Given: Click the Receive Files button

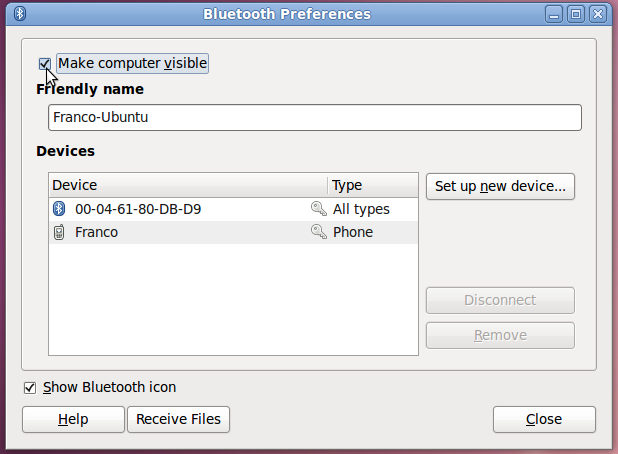Looking at the screenshot, I should [x=178, y=419].
